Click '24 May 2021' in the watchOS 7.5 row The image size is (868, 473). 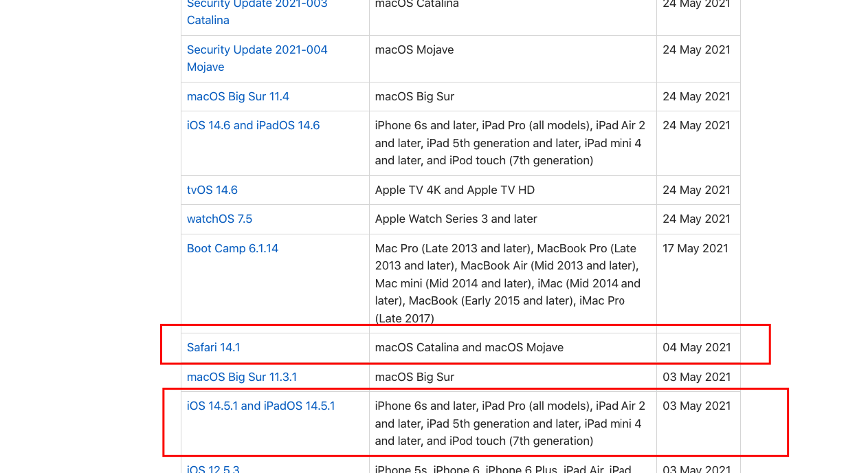697,219
